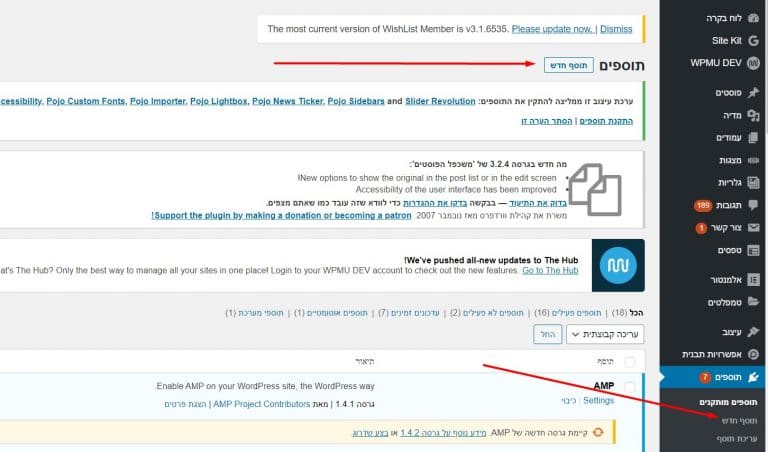Click the בצע שדרוג upgrade now link
The image size is (768, 452).
point(370,433)
